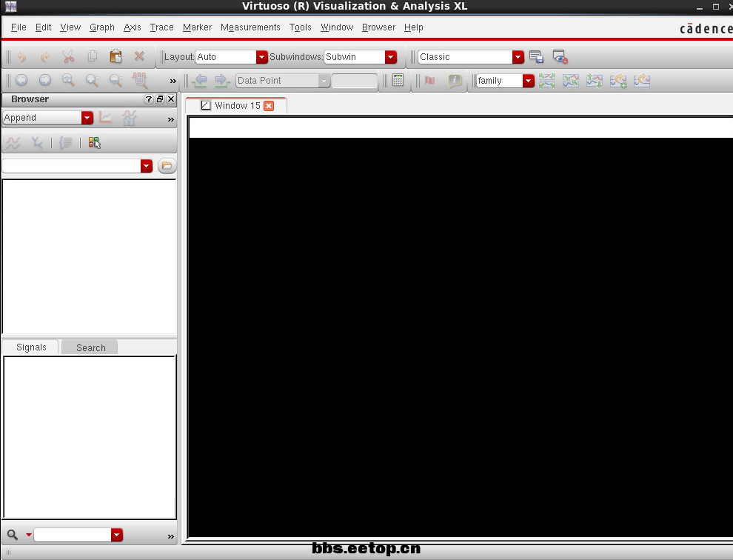Open the Layout Auto dropdown
The image size is (733, 560).
262,57
